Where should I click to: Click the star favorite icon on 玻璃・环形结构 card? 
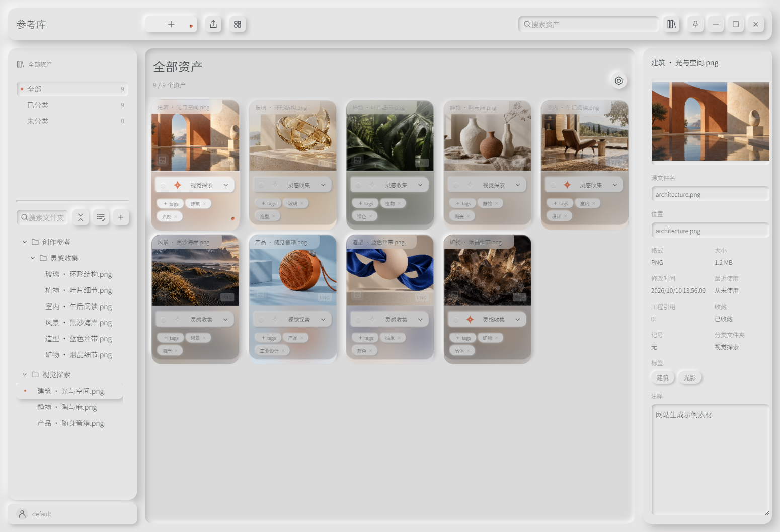coord(275,185)
